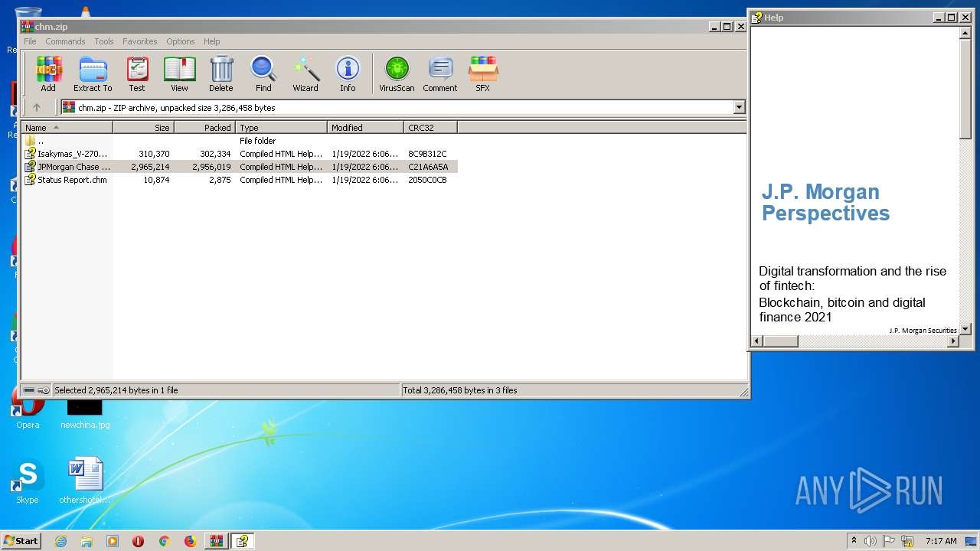
Task: Sort by CRC32 column header
Action: tap(430, 127)
